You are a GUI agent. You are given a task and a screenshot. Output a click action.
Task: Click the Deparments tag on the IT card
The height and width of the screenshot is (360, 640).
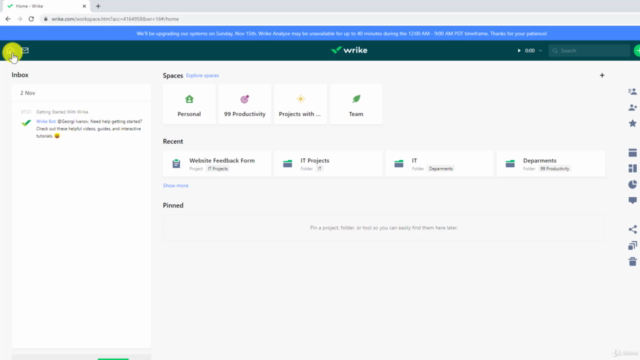click(x=441, y=169)
